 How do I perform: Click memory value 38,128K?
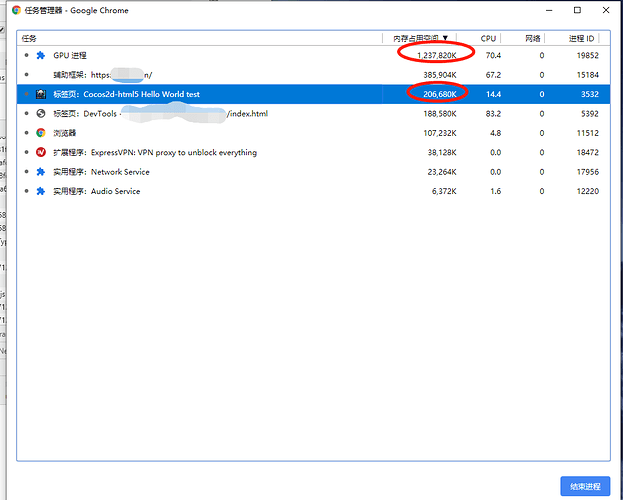click(442, 153)
